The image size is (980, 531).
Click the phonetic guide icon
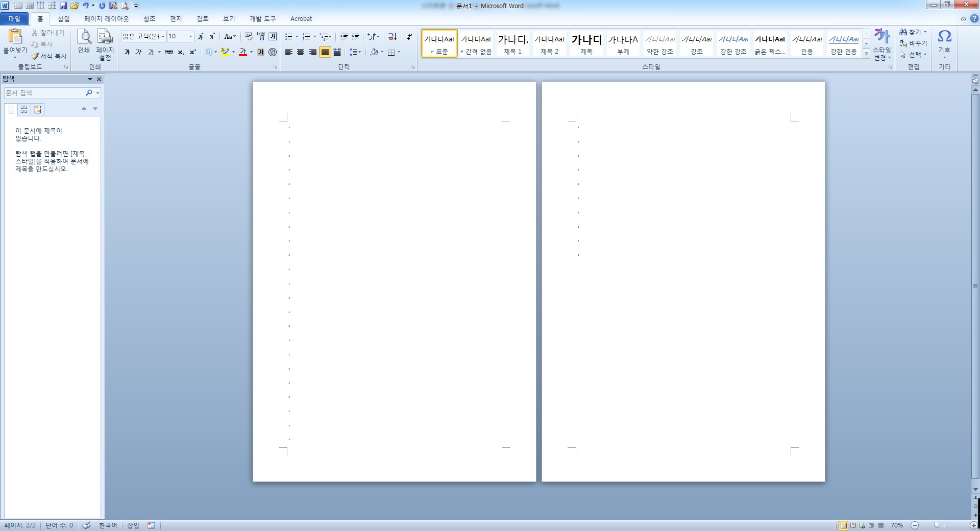pos(261,36)
